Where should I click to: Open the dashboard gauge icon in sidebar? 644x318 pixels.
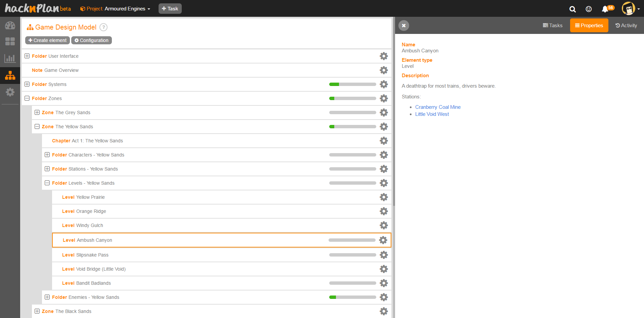10,26
